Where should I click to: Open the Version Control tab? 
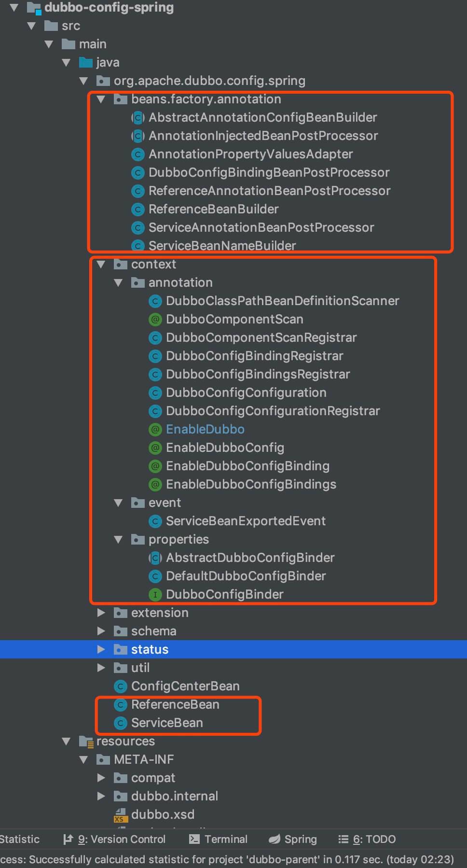coord(115,839)
